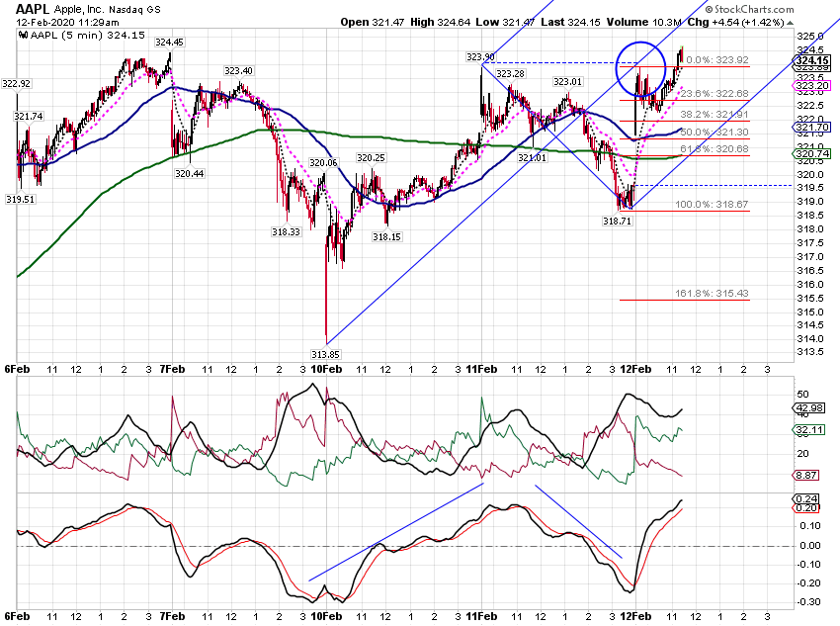Click the "Volume 10.3M" header value
This screenshot has height=626, width=840.
tap(644, 23)
